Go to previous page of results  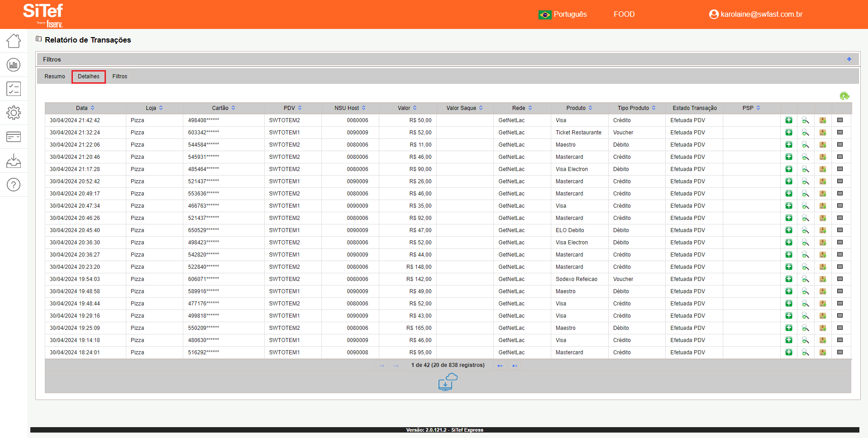coord(396,366)
